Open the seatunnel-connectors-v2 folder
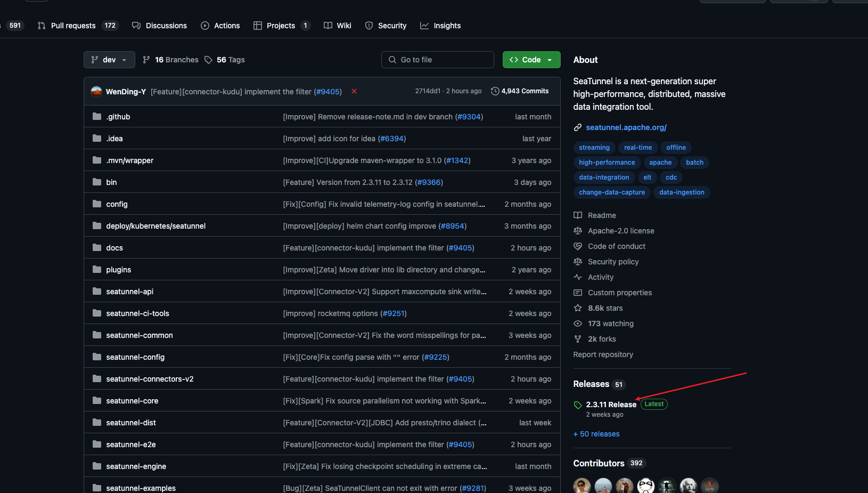Viewport: 868px width, 493px height. 150,379
